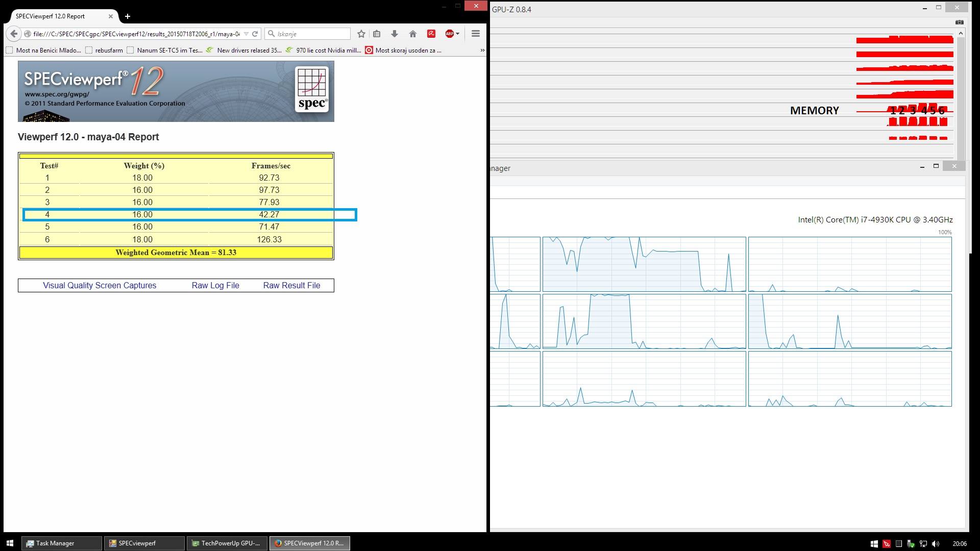Image resolution: width=980 pixels, height=551 pixels.
Task: Open the Adblock Plus dropdown arrow
Action: click(457, 34)
